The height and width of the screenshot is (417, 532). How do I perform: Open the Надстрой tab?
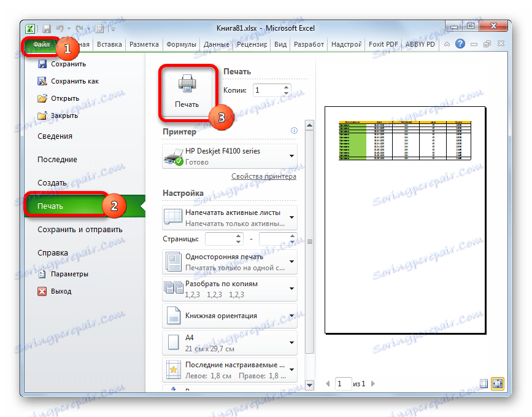(347, 44)
